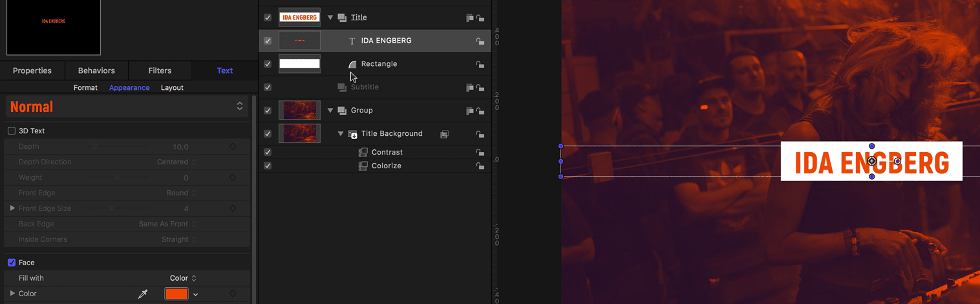Switch to the Properties tab
Image resolution: width=980 pixels, height=304 pixels.
(x=32, y=71)
